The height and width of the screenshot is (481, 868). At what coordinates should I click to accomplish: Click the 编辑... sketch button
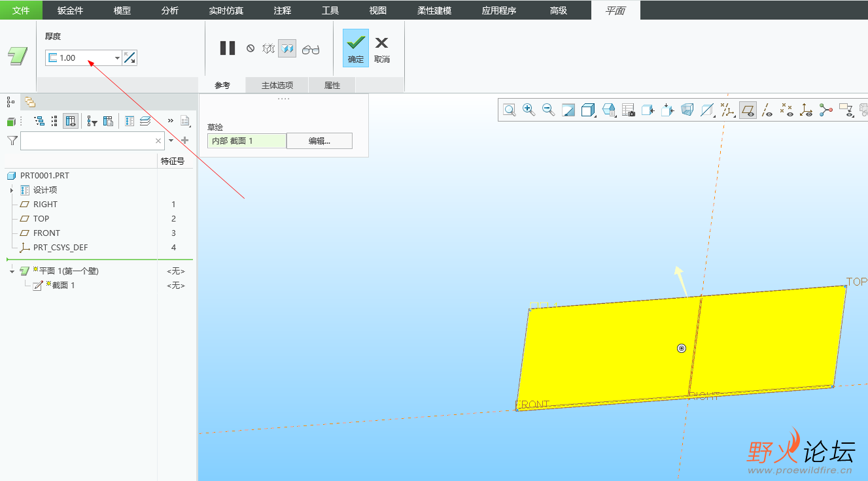pyautogui.click(x=320, y=141)
